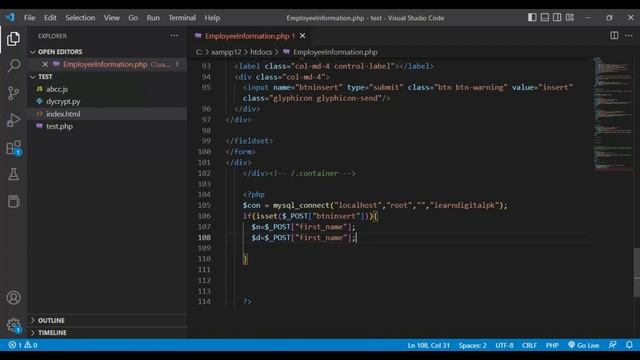
Task: Click the C: breadcrumb segment
Action: coord(199,52)
